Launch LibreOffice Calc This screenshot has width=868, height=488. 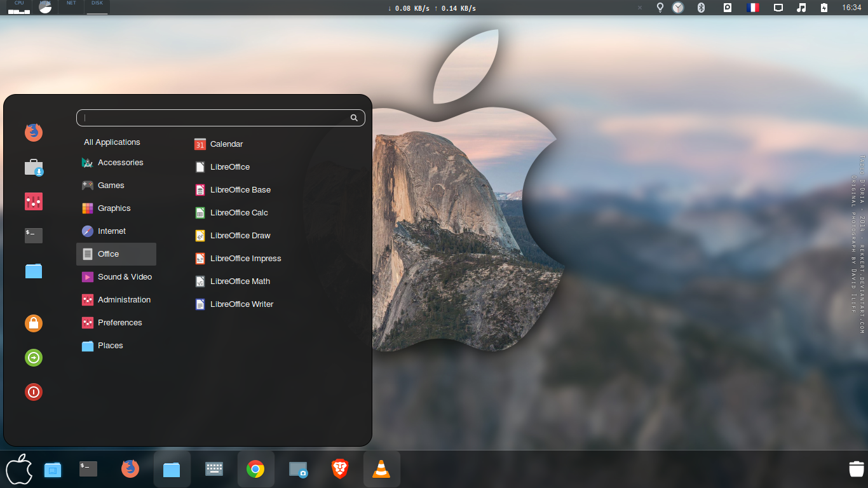[231, 213]
